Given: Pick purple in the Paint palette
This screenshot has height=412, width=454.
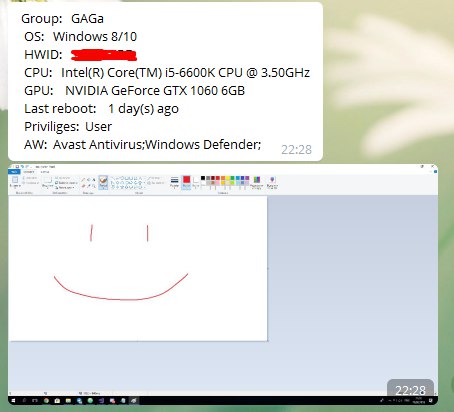Looking at the screenshot, I should pos(247,178).
